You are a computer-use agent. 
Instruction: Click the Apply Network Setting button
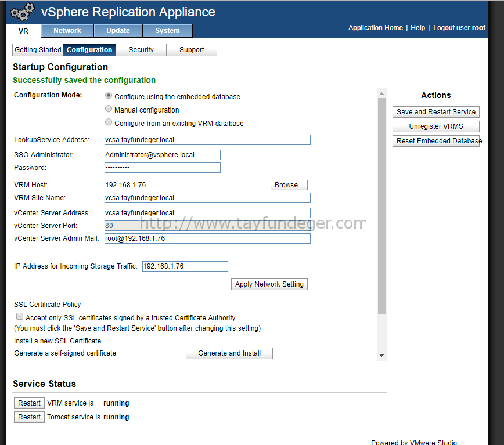pos(269,284)
